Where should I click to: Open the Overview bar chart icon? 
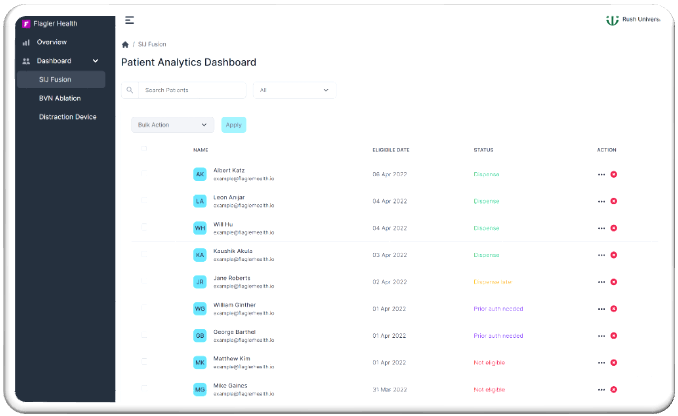click(26, 42)
